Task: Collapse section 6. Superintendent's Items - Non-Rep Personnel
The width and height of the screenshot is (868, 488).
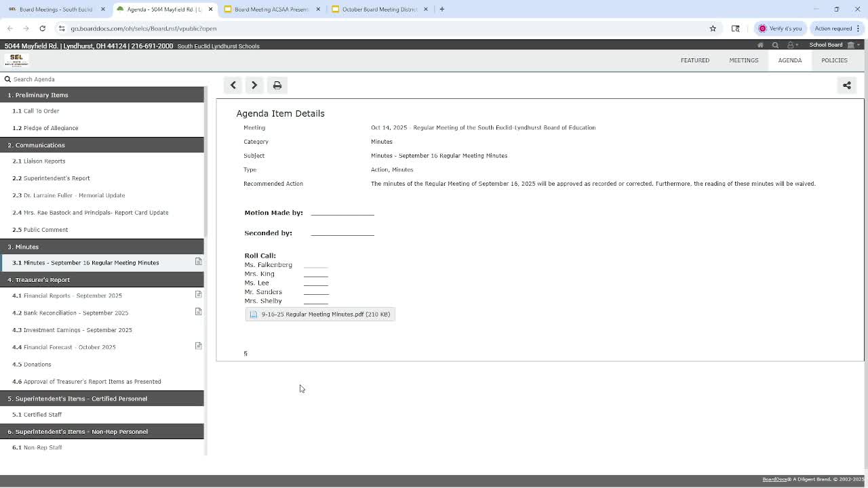Action: click(102, 432)
